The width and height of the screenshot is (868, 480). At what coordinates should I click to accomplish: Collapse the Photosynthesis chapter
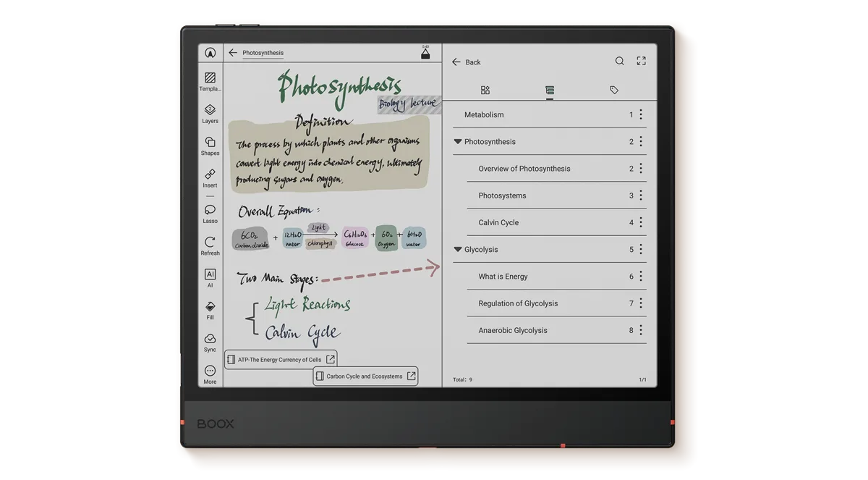[457, 142]
